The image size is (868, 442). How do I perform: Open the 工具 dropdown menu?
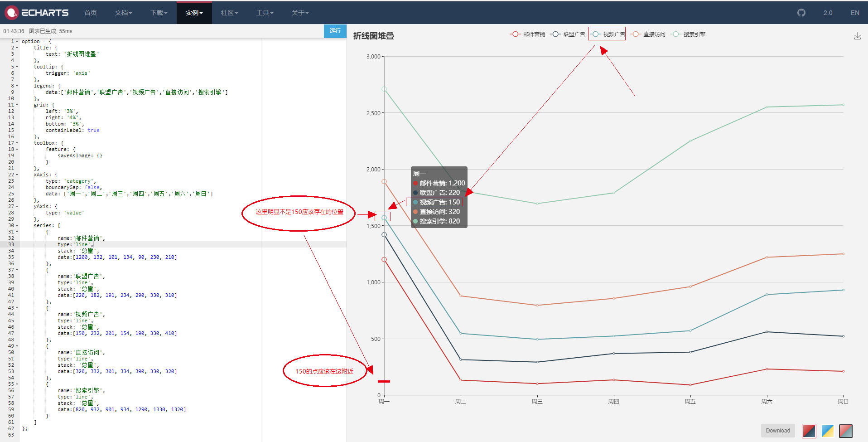[265, 13]
